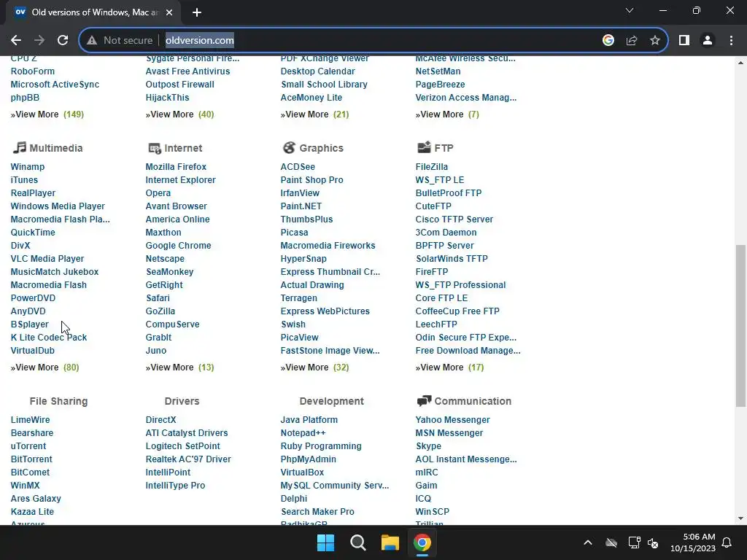
Task: Open the IrfanView link
Action: click(x=300, y=193)
